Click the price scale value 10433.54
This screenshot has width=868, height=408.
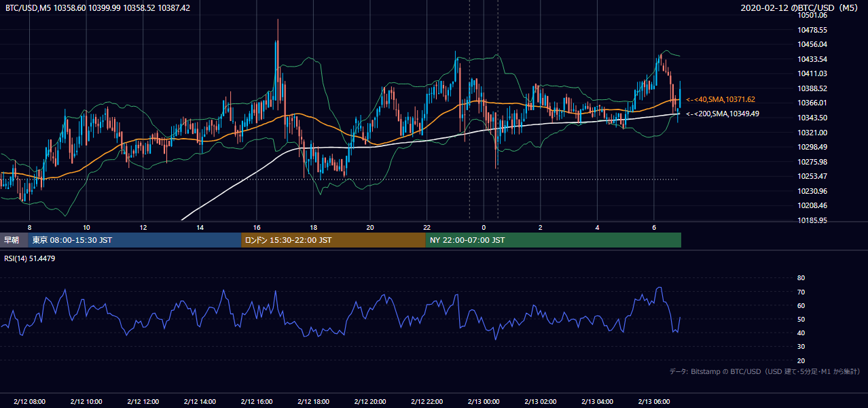click(812, 59)
